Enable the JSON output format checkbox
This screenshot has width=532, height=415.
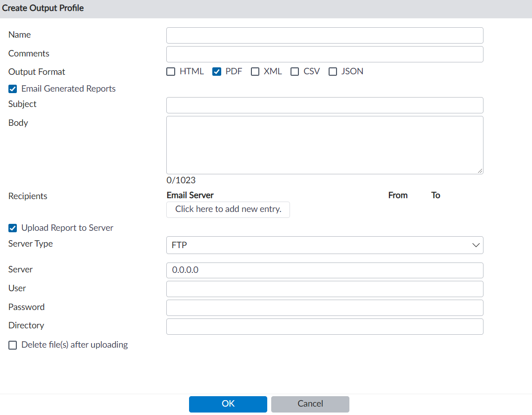[333, 72]
